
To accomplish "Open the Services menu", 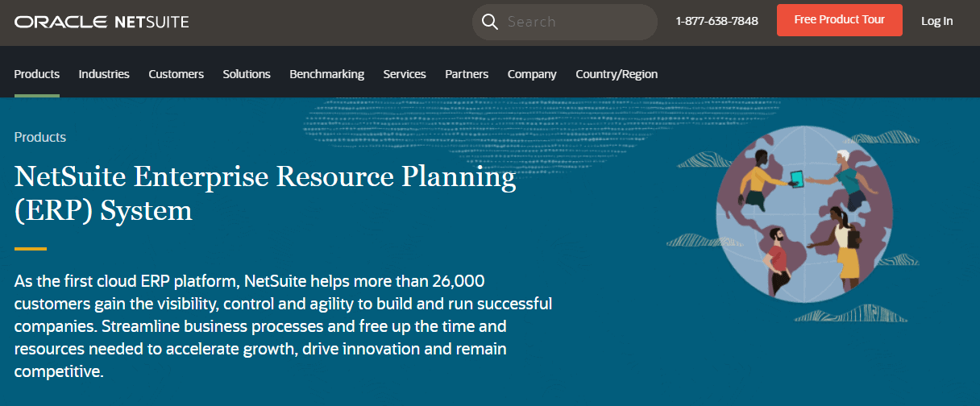I will (405, 74).
